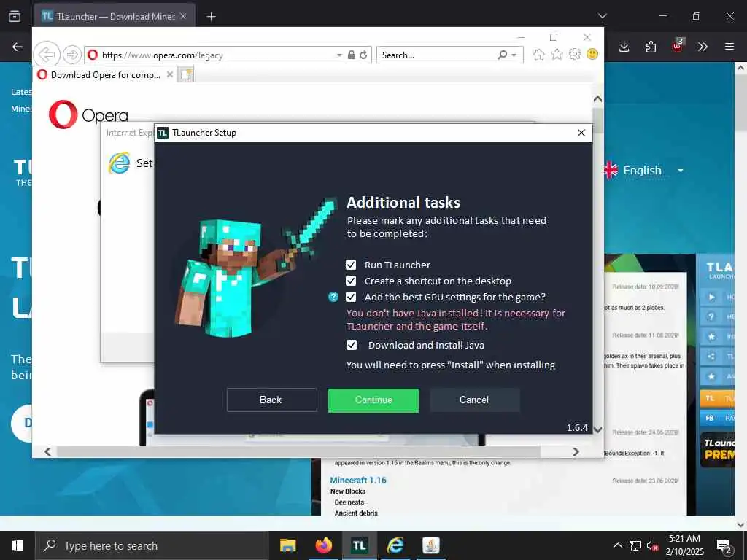Open the notification center icon

(x=724, y=545)
